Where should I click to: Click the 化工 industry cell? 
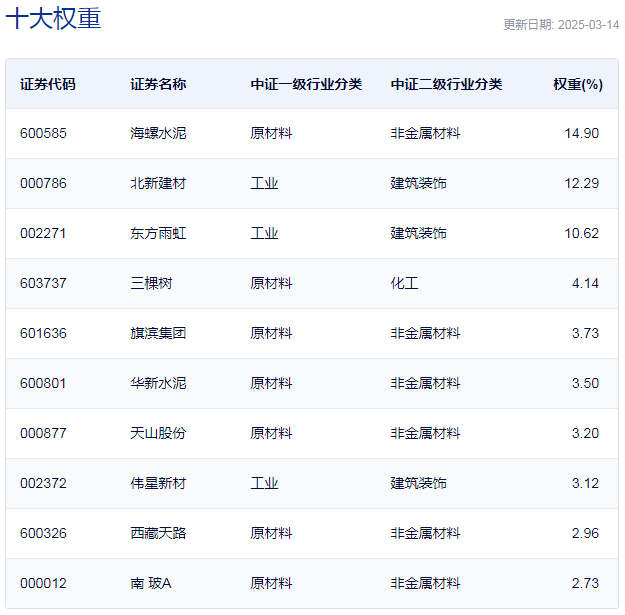pos(404,283)
